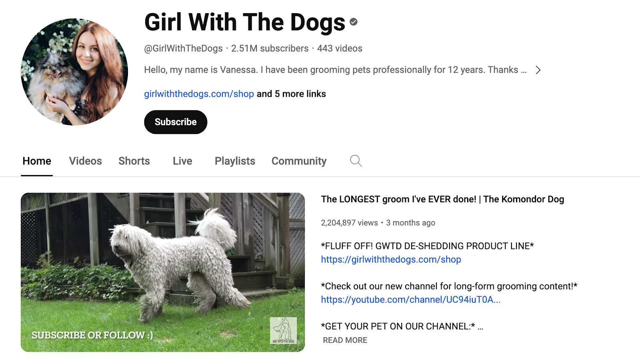
Task: Expand the channel description arrow
Action: [538, 70]
